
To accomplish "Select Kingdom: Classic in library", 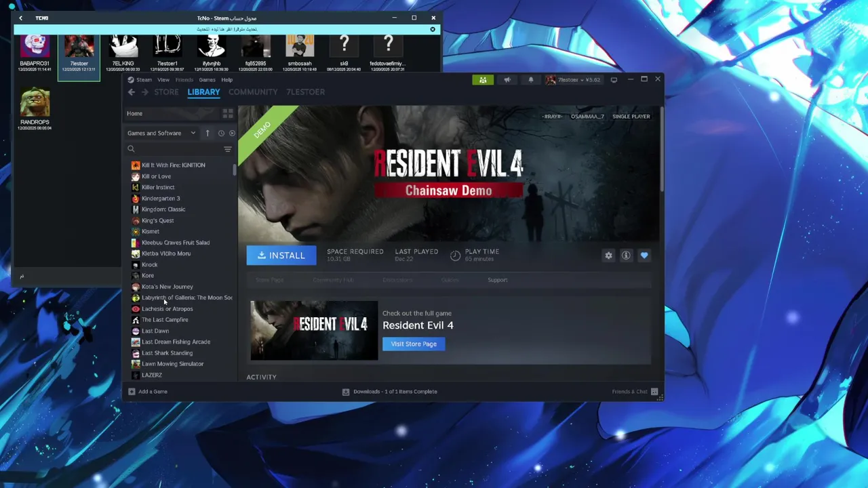I will [x=163, y=209].
